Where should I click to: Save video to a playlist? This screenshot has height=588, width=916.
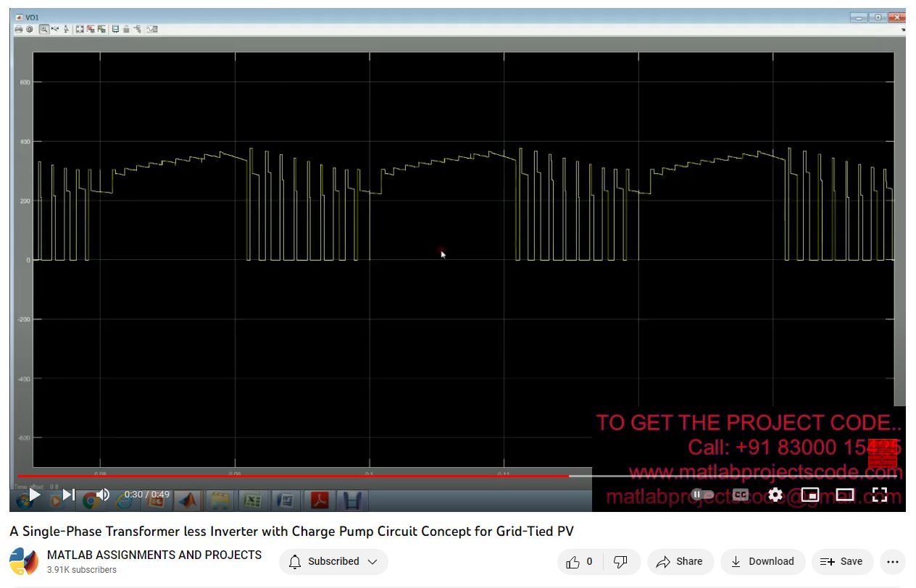tap(841, 561)
